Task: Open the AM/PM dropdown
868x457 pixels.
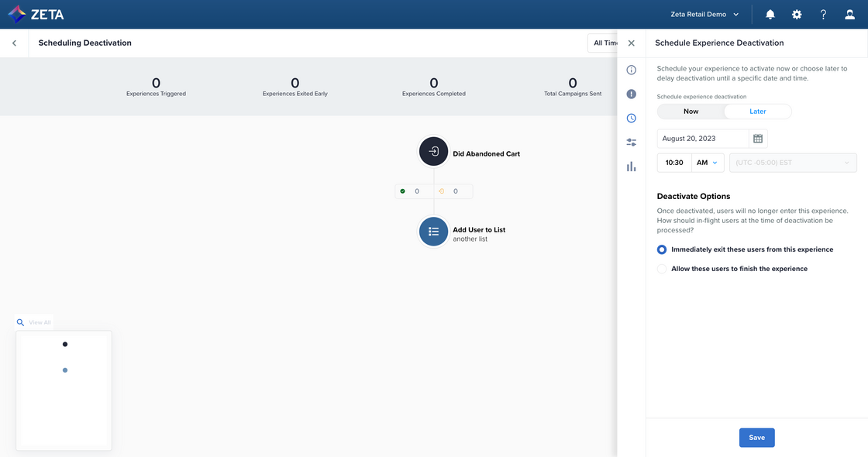Action: click(x=707, y=163)
